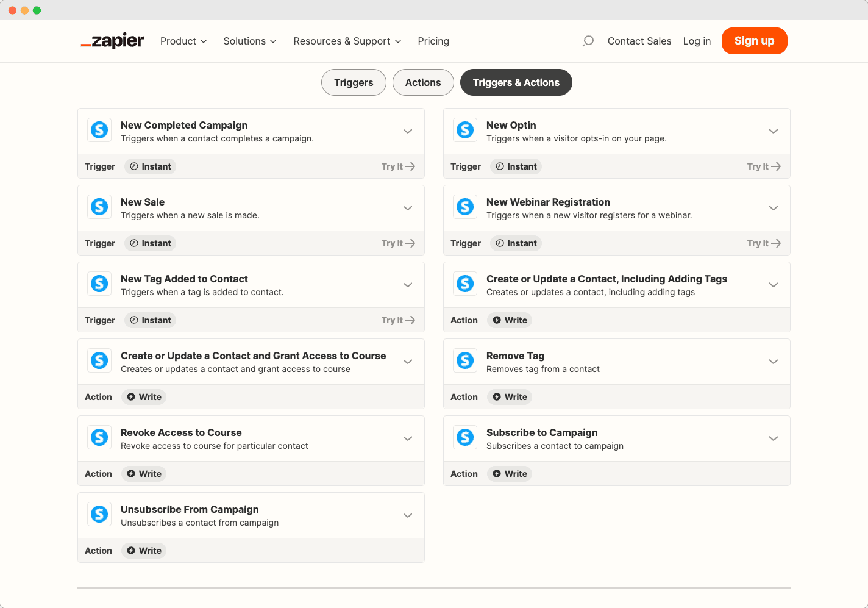Expand the New Completed Campaign card details

pos(407,131)
